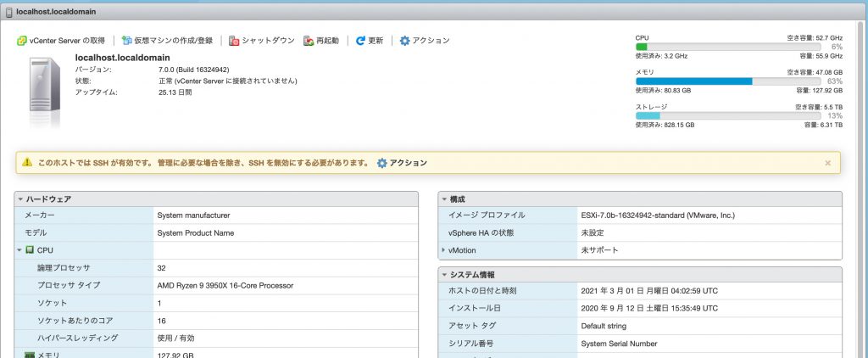The image size is (868, 358).
Task: Collapse the CPU tree section
Action: click(x=19, y=250)
